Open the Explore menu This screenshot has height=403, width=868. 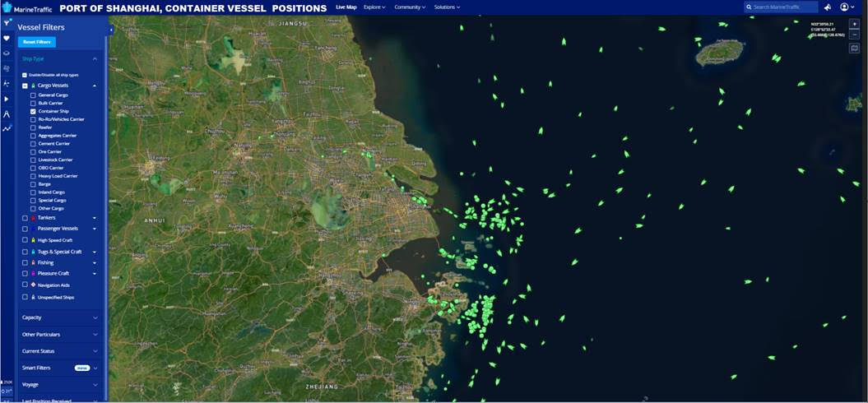374,7
